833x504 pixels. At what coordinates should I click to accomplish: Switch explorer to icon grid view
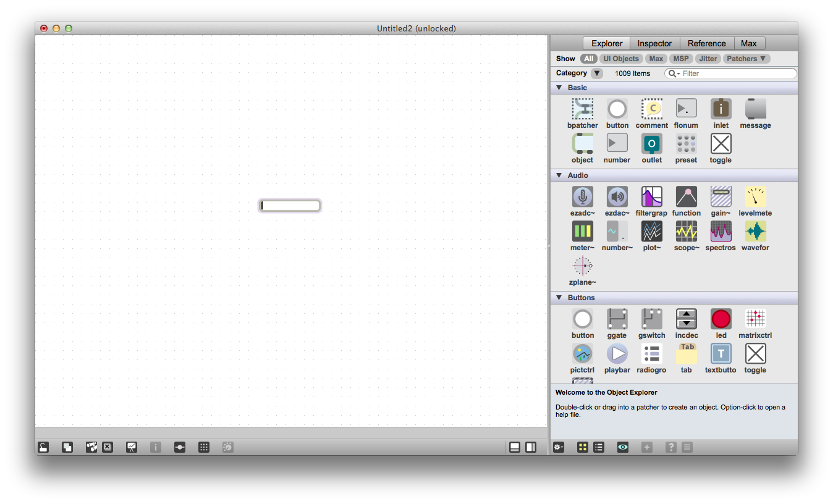pos(583,447)
